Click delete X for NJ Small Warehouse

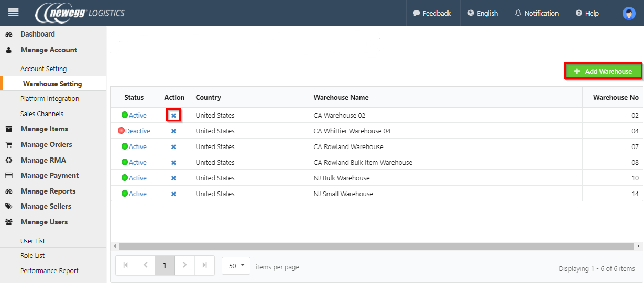(x=173, y=194)
